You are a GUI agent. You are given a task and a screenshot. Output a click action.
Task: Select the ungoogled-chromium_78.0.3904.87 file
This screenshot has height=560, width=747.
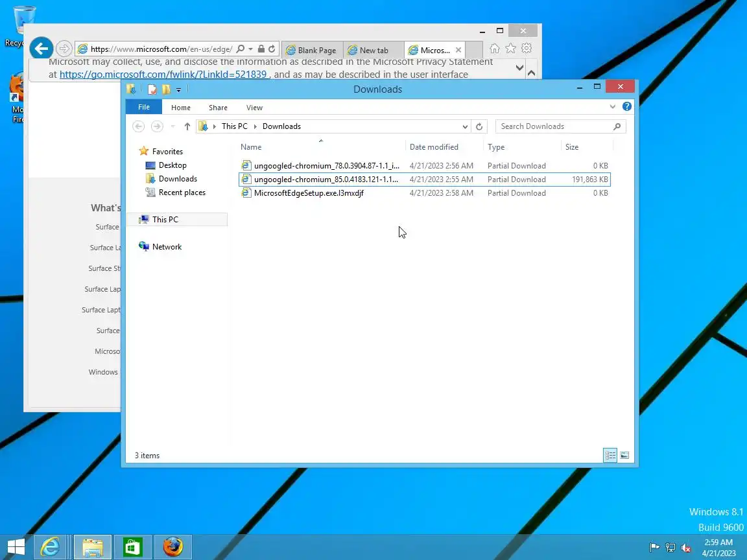pyautogui.click(x=424, y=166)
